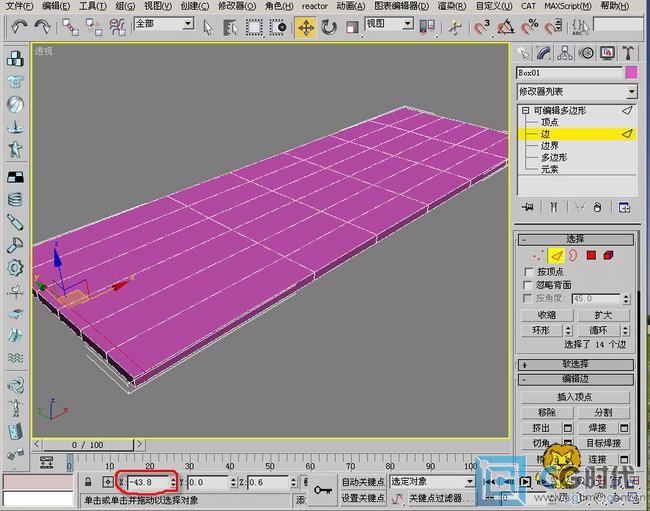Toggle the 3D Snaps magnet icon
The image size is (650, 511).
(481, 27)
